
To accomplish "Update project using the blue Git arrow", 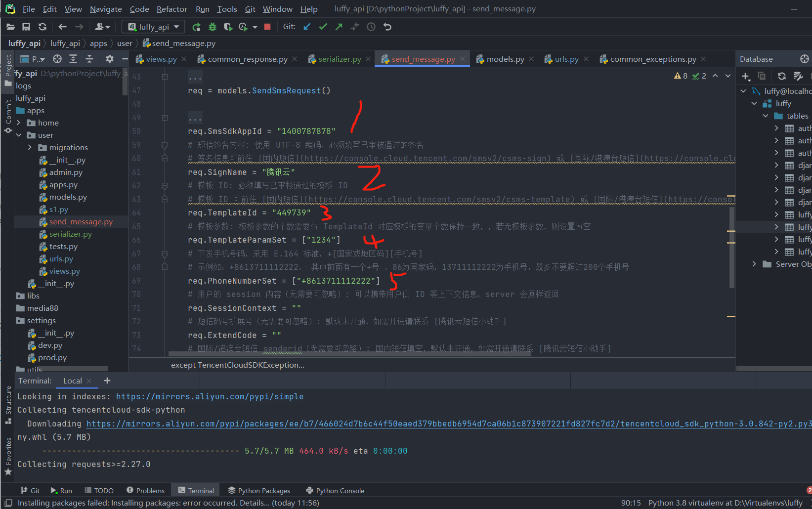I will coord(307,27).
